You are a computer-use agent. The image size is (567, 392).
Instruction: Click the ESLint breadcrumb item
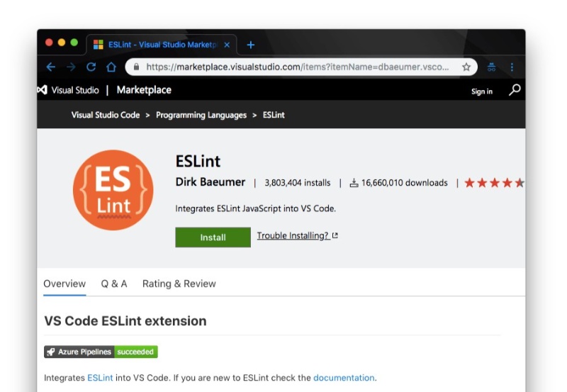(x=274, y=115)
